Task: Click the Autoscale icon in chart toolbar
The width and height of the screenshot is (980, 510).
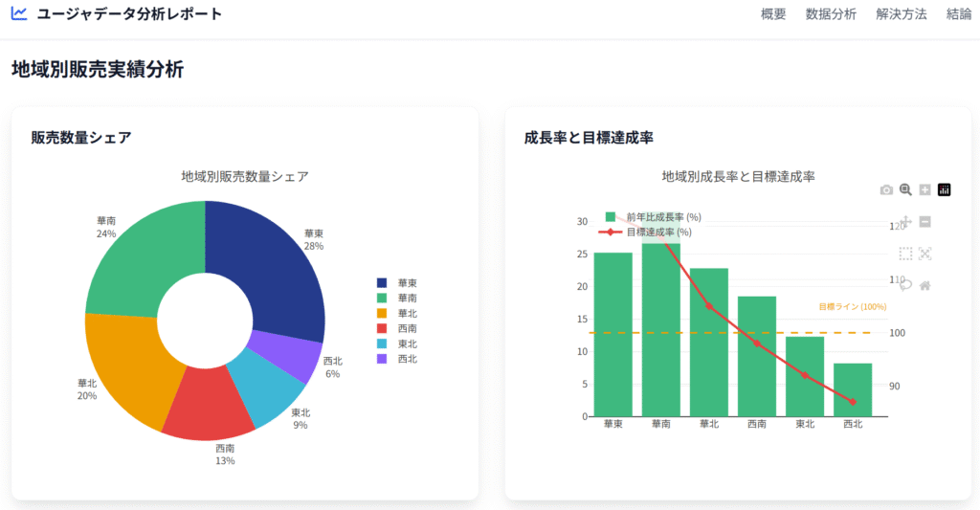Action: click(x=924, y=254)
